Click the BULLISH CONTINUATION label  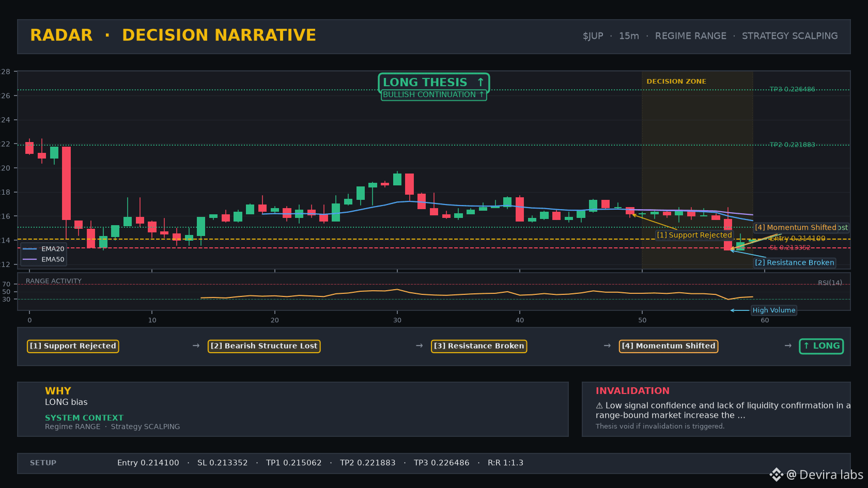(433, 95)
